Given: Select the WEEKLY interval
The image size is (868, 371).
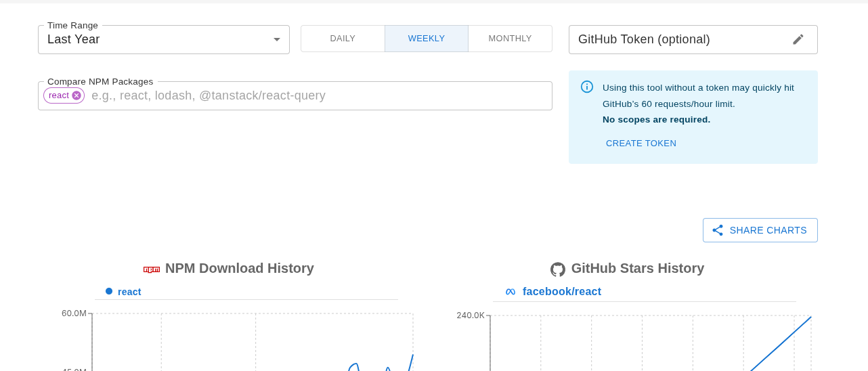Looking at the screenshot, I should 427,39.
